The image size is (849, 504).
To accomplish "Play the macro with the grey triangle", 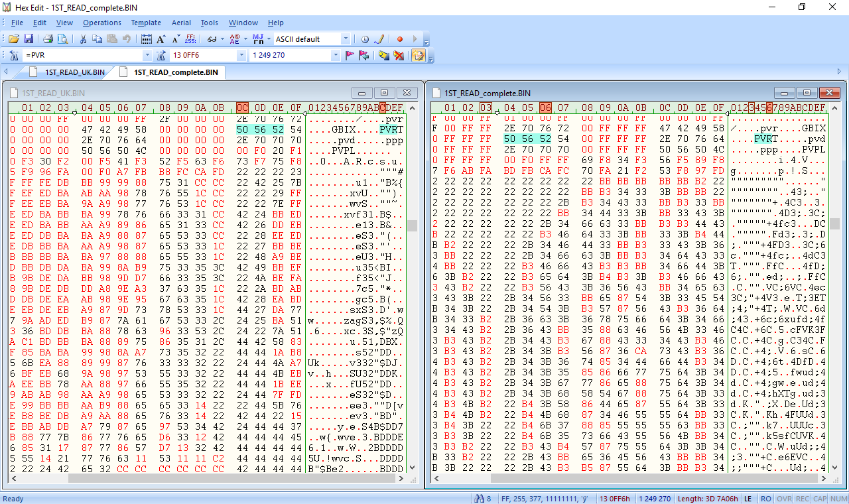I will (415, 39).
